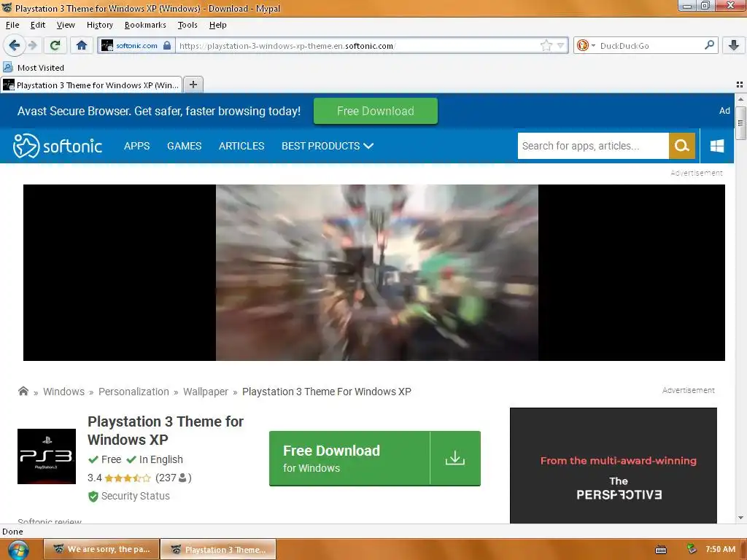Viewport: 747px width, 560px height.
Task: Click the magnifier in the DuckDuckGo box
Action: [x=709, y=45]
